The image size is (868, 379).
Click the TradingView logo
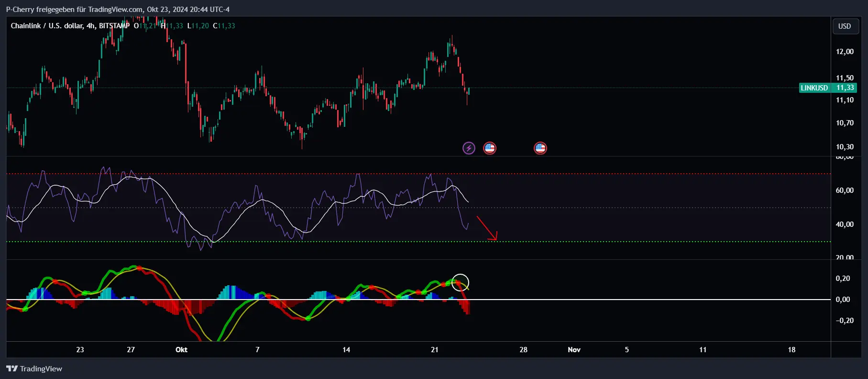click(34, 368)
